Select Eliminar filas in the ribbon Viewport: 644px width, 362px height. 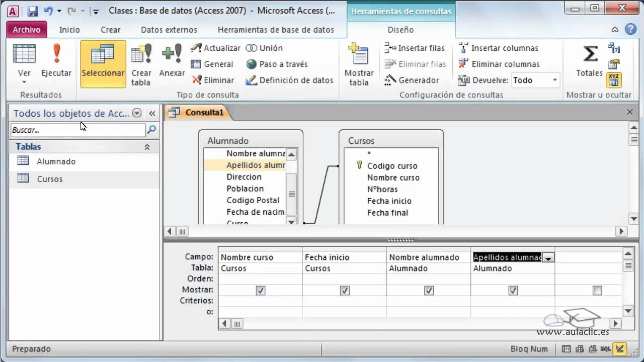tap(415, 64)
